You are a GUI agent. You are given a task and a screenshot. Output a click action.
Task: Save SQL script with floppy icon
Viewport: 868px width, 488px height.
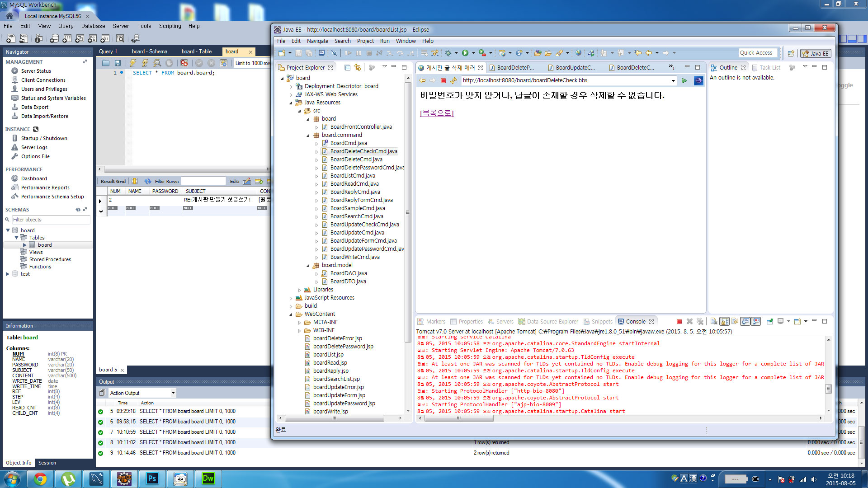(x=118, y=63)
